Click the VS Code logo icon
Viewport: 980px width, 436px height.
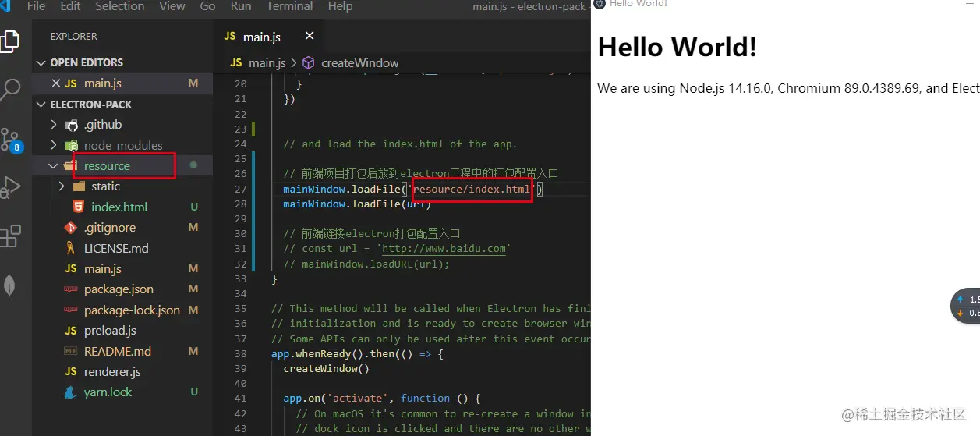(x=6, y=5)
